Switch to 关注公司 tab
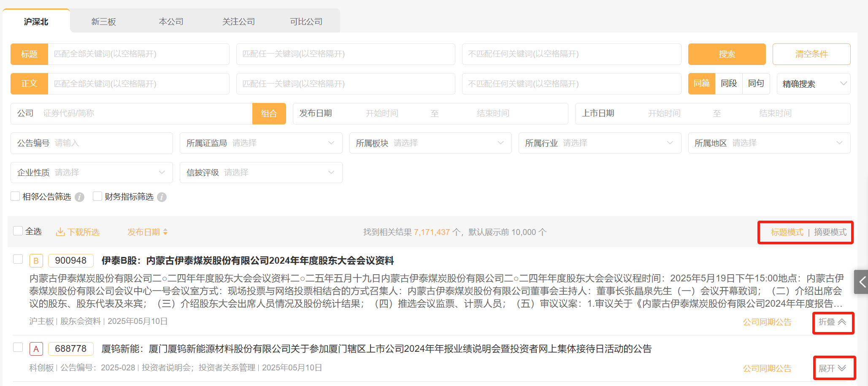The image size is (868, 386). click(x=239, y=22)
